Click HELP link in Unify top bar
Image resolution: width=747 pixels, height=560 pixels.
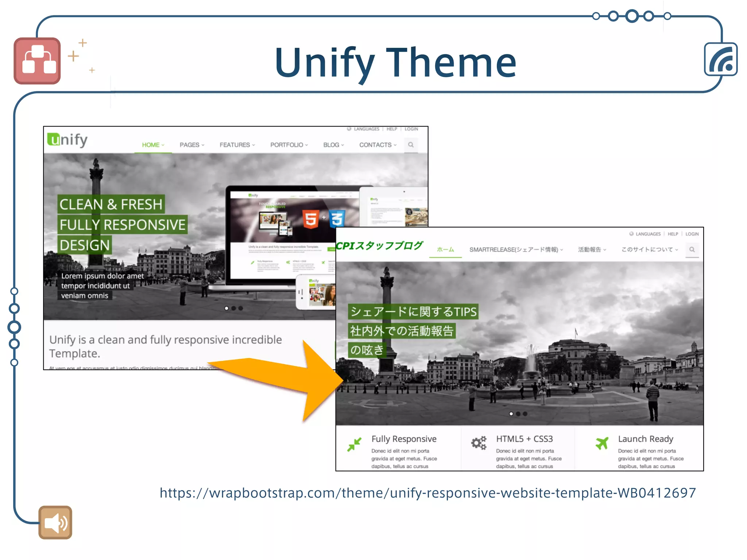392,129
